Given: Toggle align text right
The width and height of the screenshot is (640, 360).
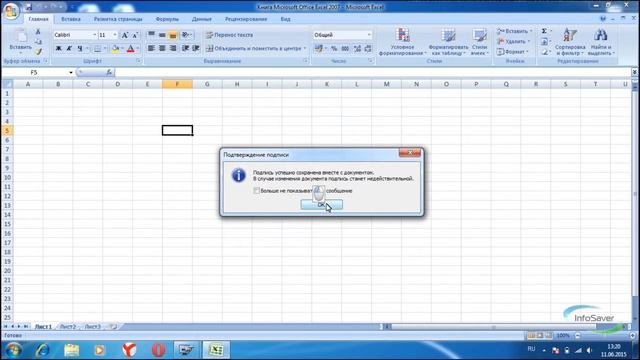Looking at the screenshot, I should (173, 49).
